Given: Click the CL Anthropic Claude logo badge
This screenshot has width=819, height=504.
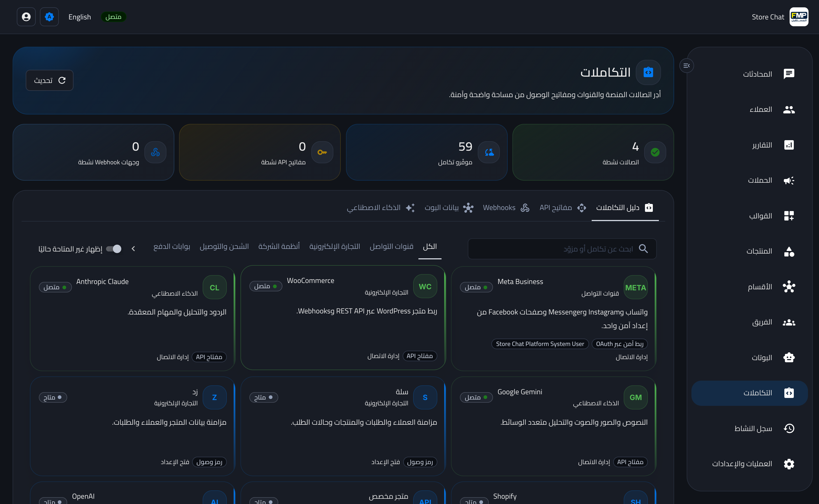Looking at the screenshot, I should (215, 287).
